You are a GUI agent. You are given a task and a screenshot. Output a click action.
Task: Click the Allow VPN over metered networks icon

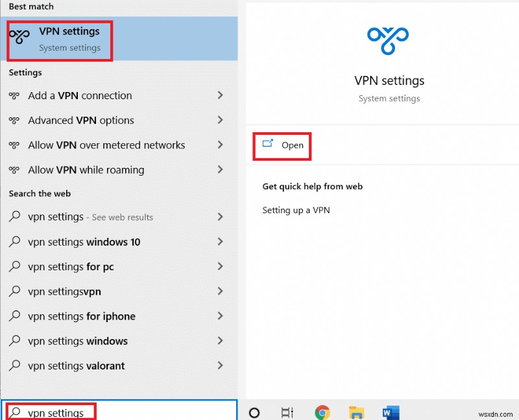coord(14,145)
